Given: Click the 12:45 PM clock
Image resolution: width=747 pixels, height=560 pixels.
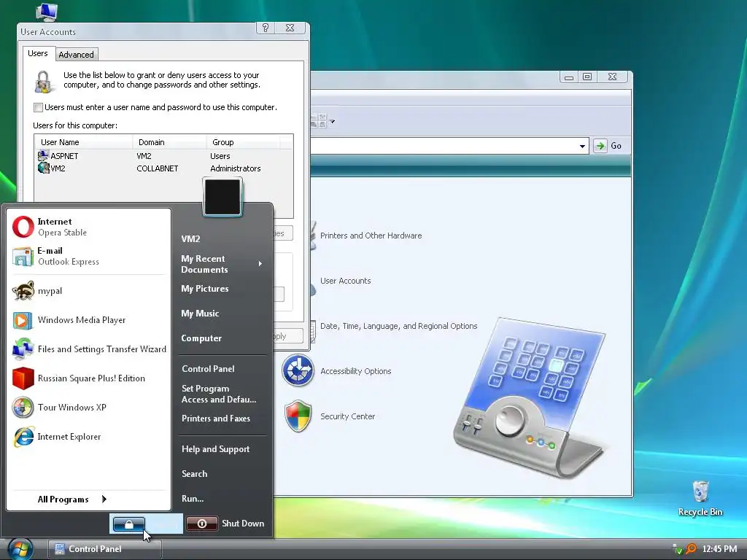Looking at the screenshot, I should tap(719, 549).
